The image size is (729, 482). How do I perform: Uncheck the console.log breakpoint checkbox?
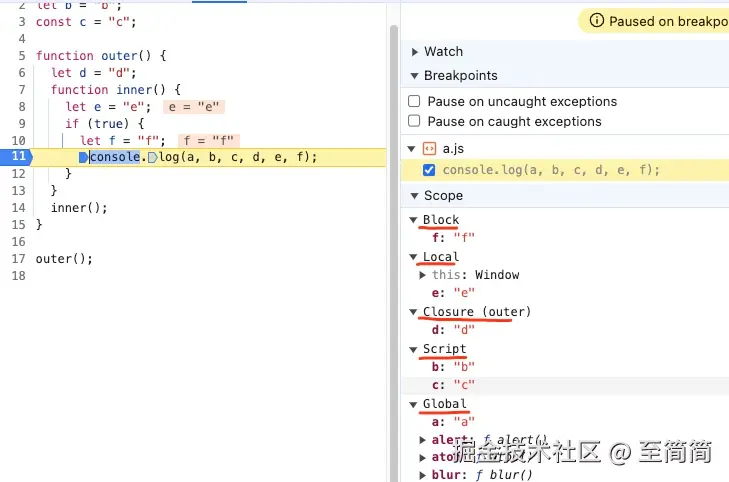[x=429, y=170]
